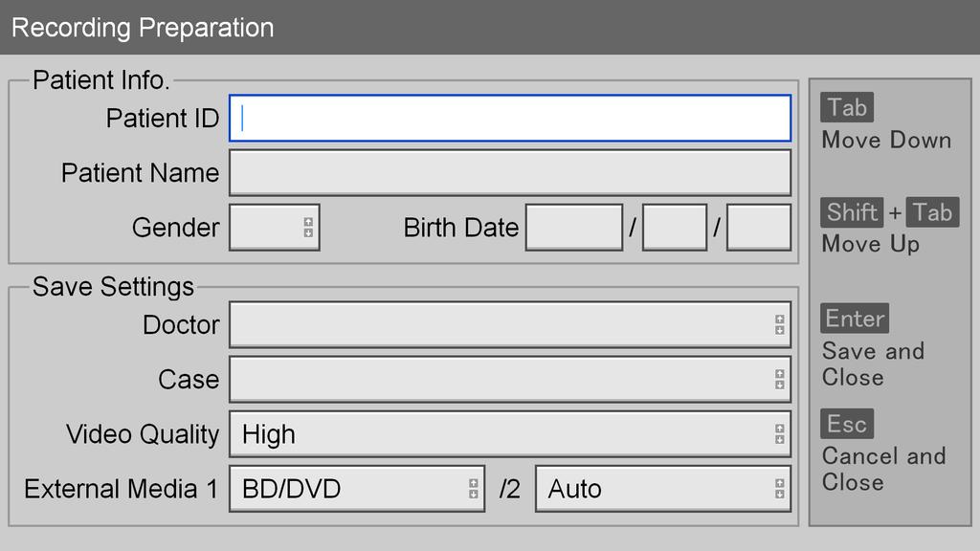980x551 pixels.
Task: Click the "Cancel and Close" text
Action: [x=883, y=469]
